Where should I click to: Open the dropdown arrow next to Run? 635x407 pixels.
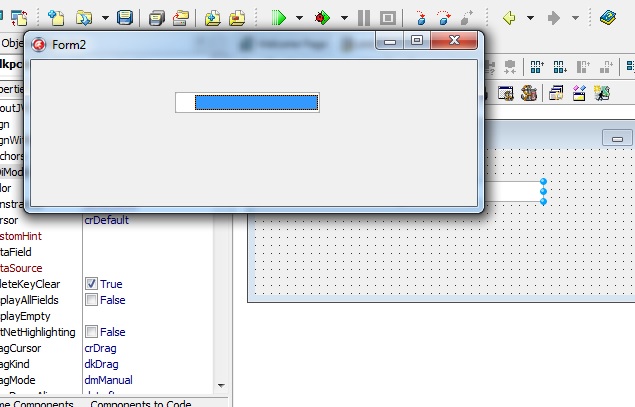click(299, 18)
